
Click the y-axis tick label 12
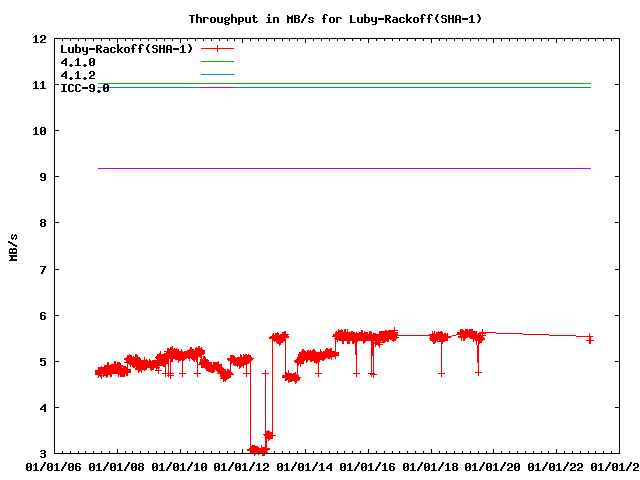pyautogui.click(x=40, y=39)
